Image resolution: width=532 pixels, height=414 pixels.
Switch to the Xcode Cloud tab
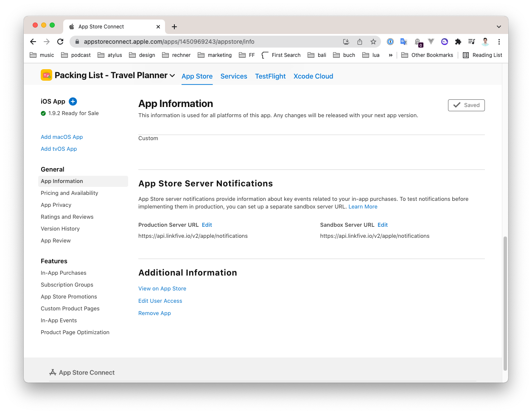point(314,76)
